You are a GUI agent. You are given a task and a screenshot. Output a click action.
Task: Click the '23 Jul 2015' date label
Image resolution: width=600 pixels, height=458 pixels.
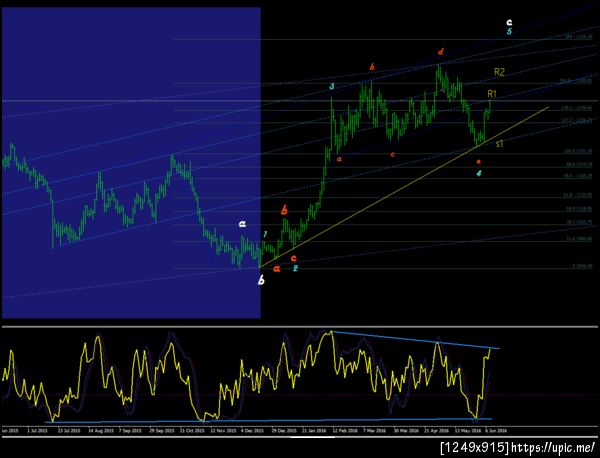(69, 430)
